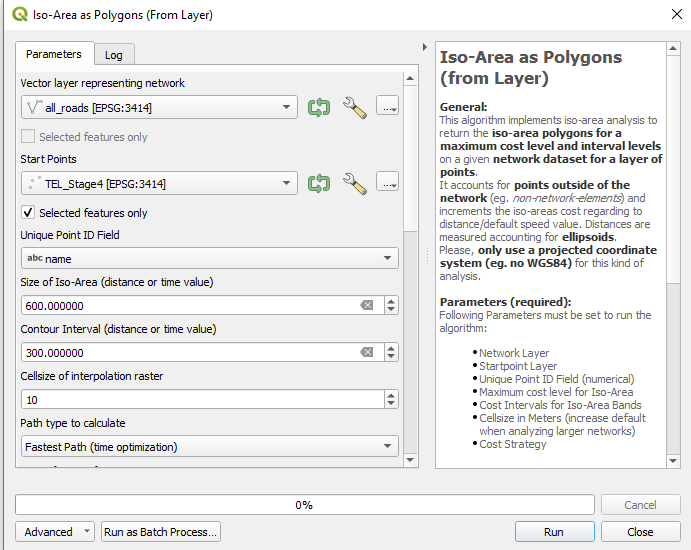Click the 0% progress bar

click(304, 505)
